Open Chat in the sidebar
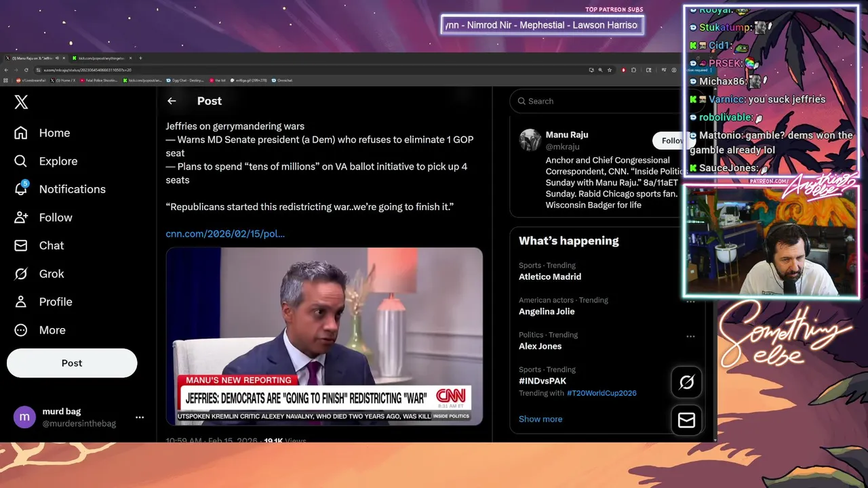 (39, 245)
